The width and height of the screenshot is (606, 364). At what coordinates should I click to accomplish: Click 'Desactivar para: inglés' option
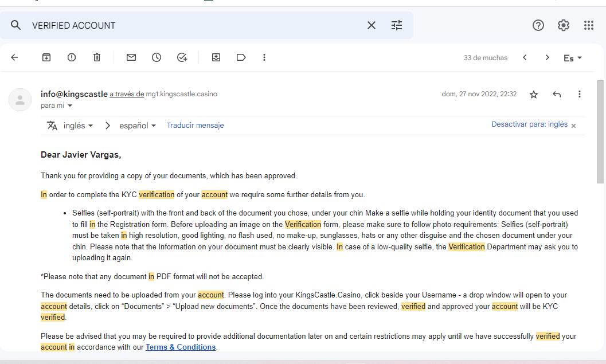click(529, 124)
